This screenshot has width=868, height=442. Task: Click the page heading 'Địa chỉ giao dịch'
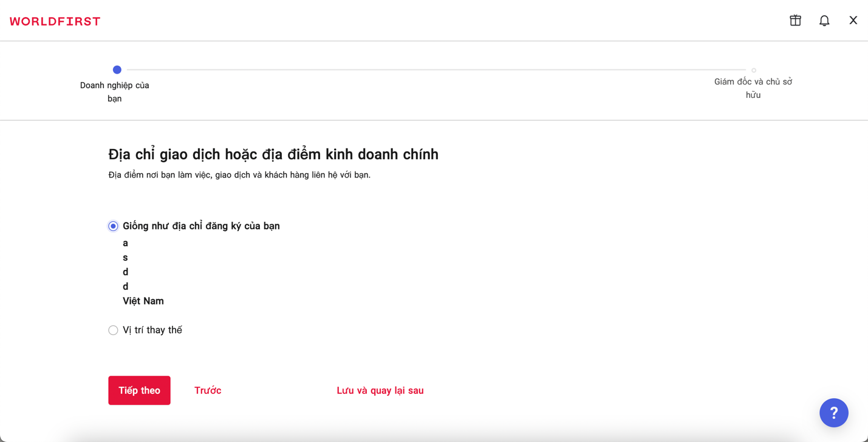[273, 154]
